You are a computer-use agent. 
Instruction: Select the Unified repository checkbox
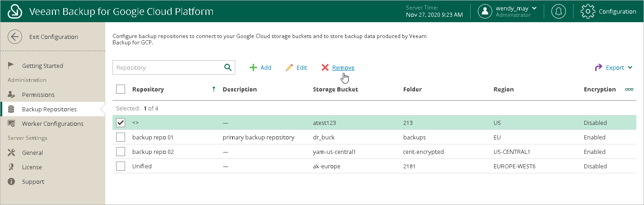pyautogui.click(x=121, y=166)
